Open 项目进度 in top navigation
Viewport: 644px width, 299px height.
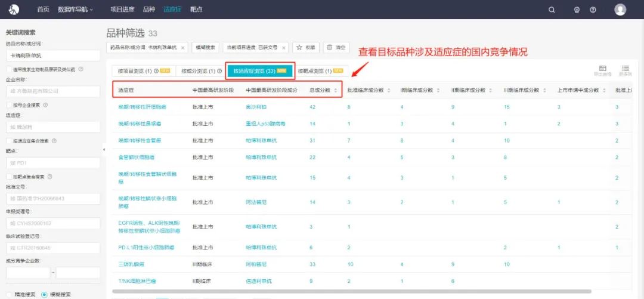click(122, 9)
